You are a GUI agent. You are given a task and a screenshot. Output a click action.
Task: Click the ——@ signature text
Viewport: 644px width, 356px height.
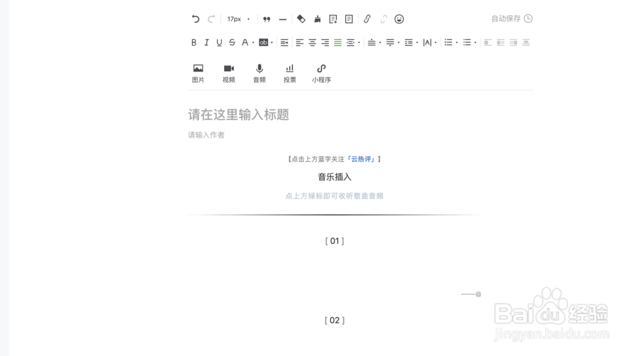point(471,294)
